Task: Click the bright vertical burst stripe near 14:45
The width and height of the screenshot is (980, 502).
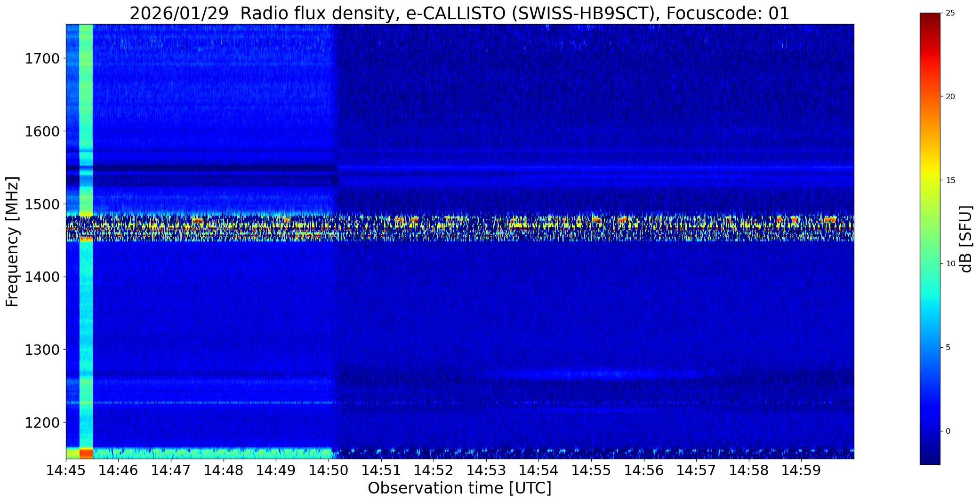Action: [x=86, y=241]
